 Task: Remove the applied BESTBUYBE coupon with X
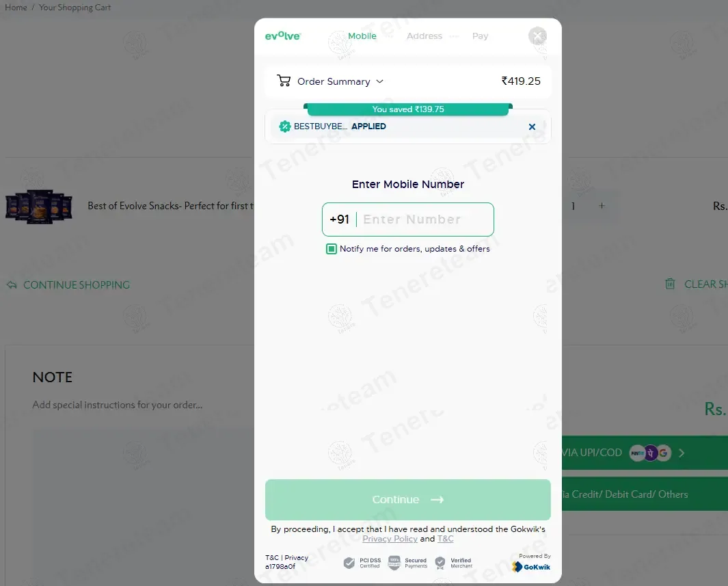point(532,126)
